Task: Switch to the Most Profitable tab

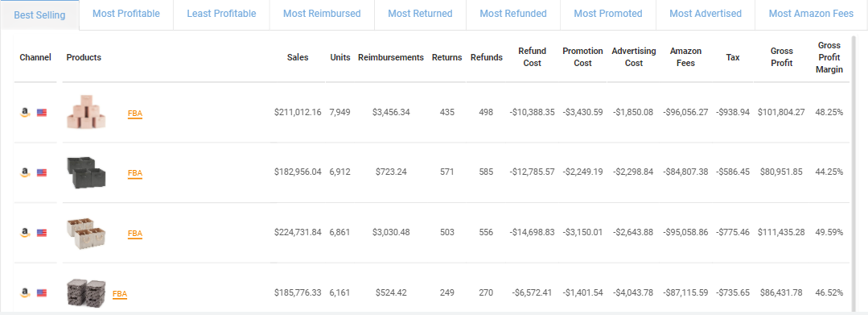Action: pos(126,14)
